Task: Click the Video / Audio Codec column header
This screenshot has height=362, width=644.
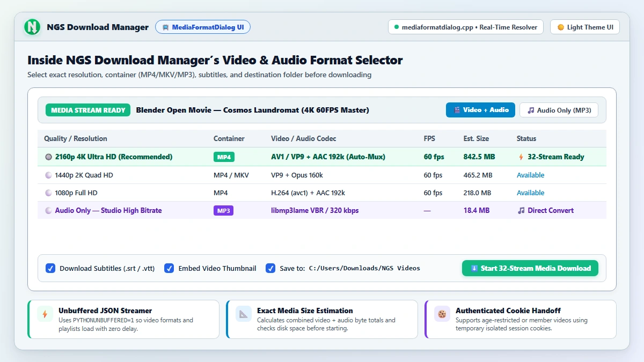Action: [x=304, y=138]
